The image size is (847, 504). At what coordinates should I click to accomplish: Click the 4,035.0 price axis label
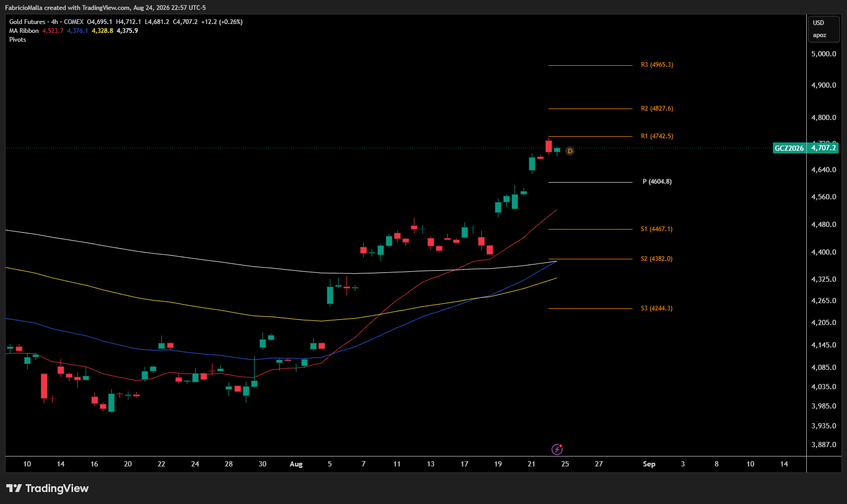click(x=824, y=387)
